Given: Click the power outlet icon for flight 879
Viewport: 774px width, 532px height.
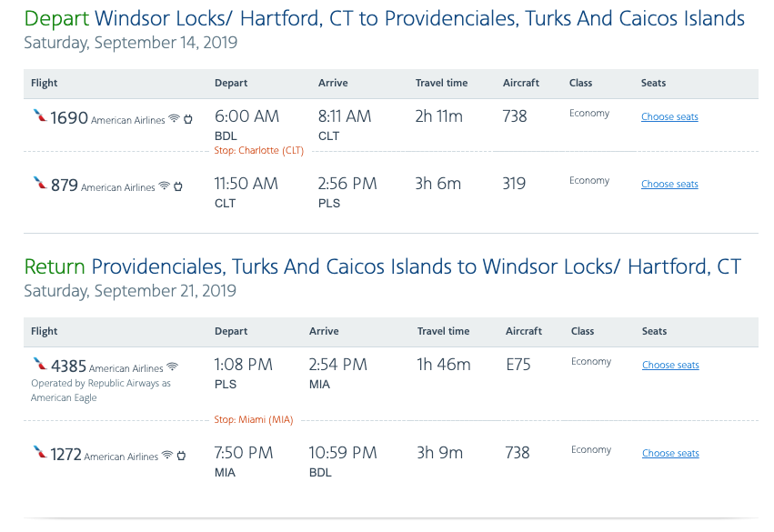Looking at the screenshot, I should (x=178, y=186).
